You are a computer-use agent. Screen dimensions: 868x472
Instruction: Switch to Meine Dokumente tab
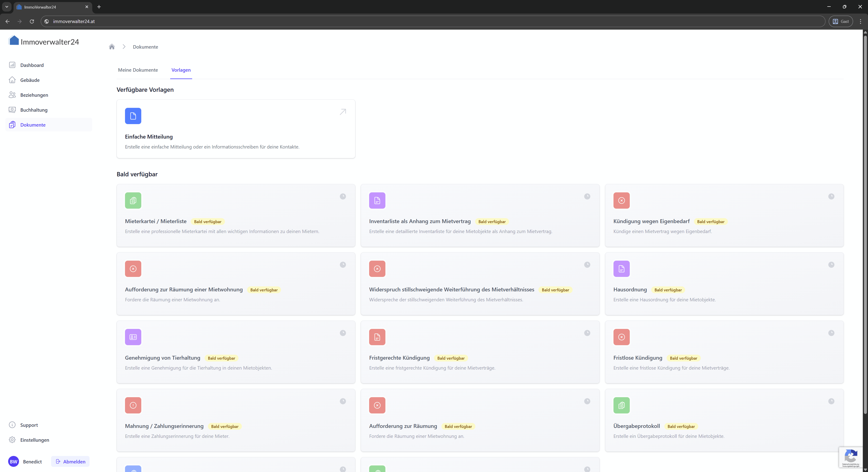(x=138, y=70)
